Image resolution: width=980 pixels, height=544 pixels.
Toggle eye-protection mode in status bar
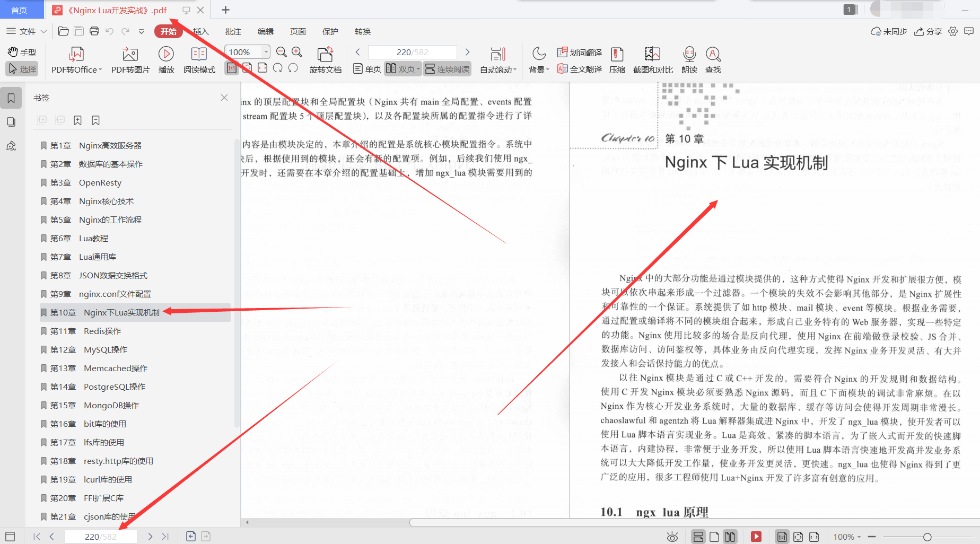[672, 536]
